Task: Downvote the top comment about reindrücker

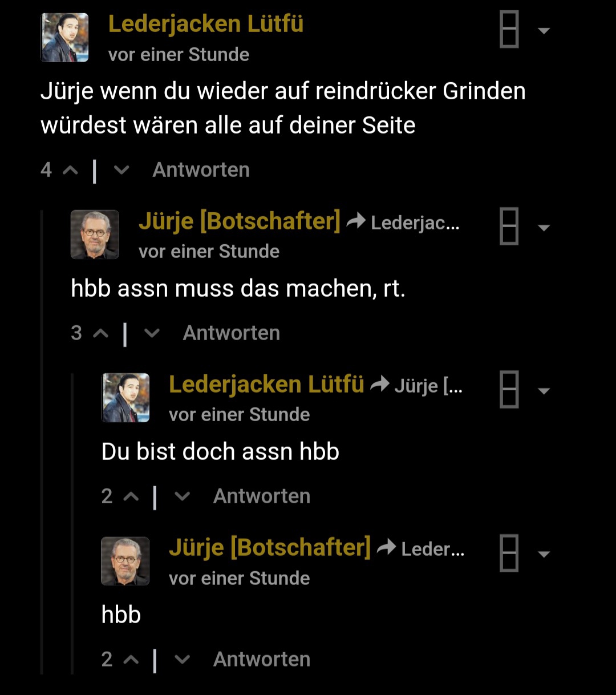Action: point(121,170)
